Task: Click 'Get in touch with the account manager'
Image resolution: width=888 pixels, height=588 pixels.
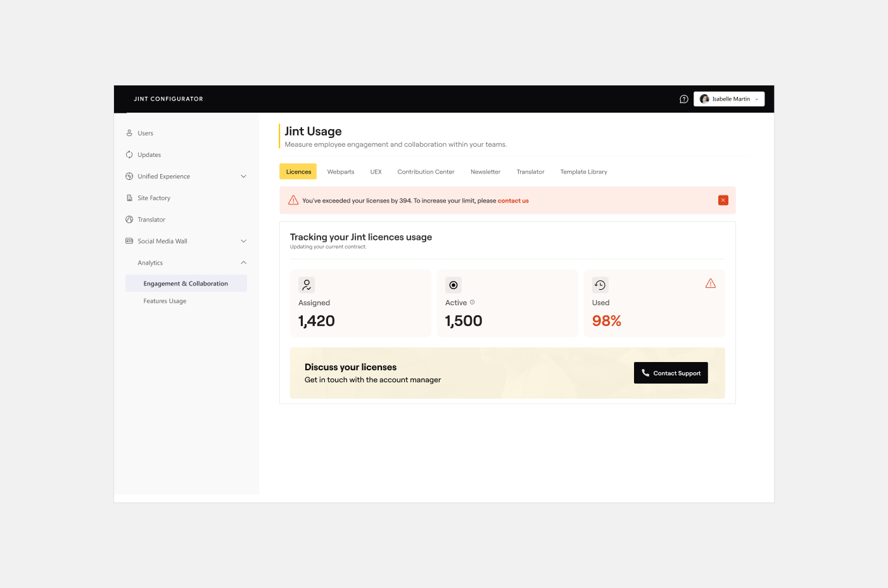Action: [372, 380]
